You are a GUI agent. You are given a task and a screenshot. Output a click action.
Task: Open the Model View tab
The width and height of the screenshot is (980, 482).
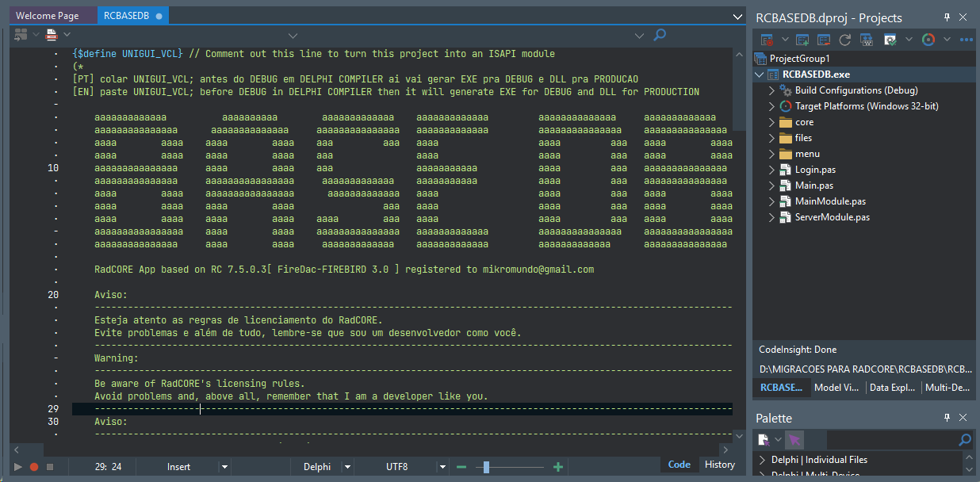(x=836, y=388)
